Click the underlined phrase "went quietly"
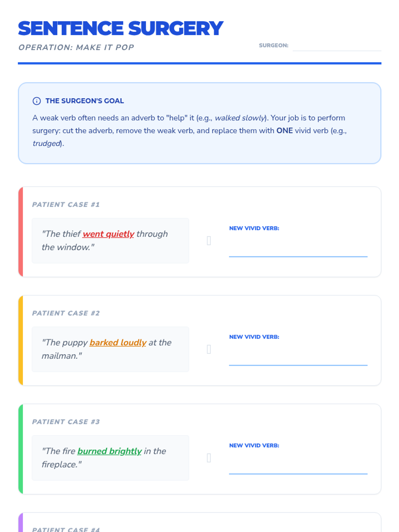This screenshot has height=532, width=399. coord(108,234)
